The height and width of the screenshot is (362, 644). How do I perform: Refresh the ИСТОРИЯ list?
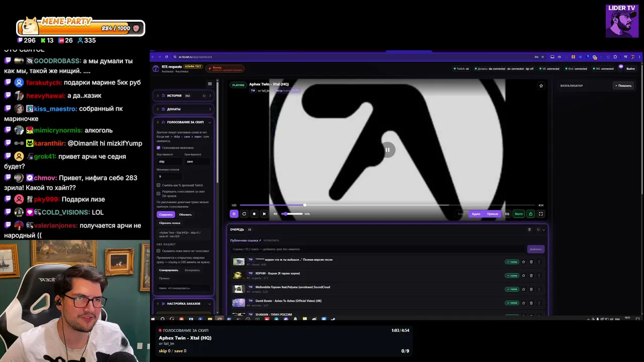point(204,96)
